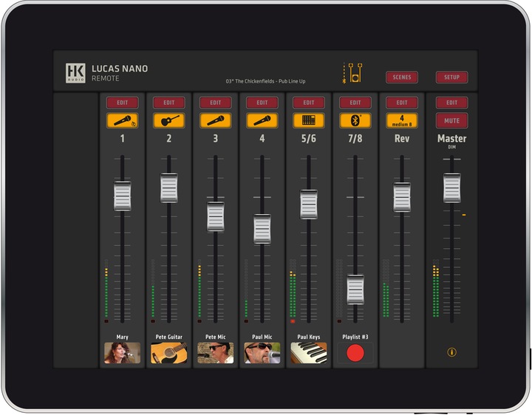Screen dimensions: 532x415
Task: Click the 'LUCAS NANO' app title
Action: 120,69
